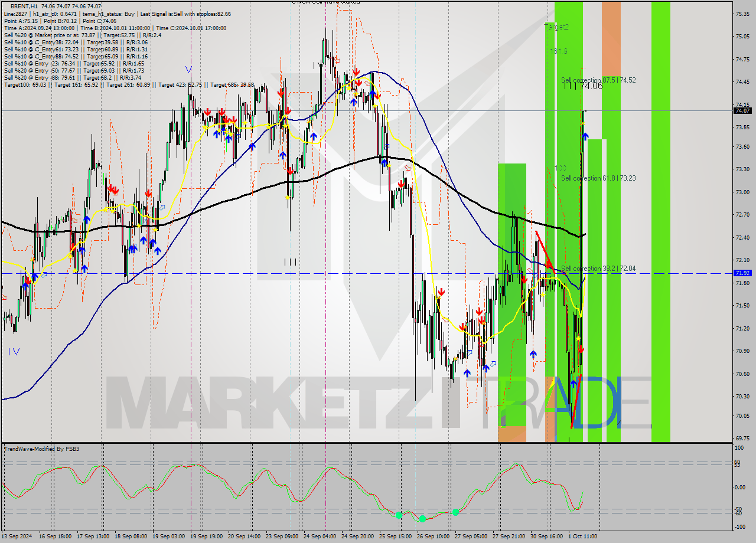
Task: Click the blue wave 'V' marker near 19 Sep
Action: (188, 70)
